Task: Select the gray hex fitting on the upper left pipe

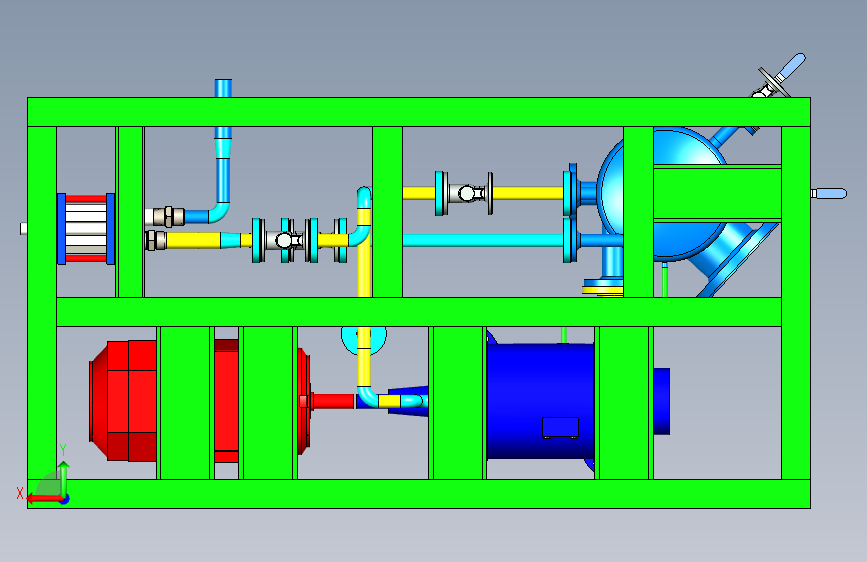Action: (168, 216)
